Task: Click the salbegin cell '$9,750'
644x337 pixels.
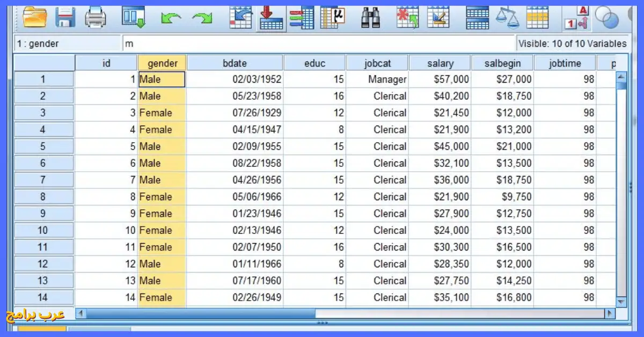Action: click(502, 196)
